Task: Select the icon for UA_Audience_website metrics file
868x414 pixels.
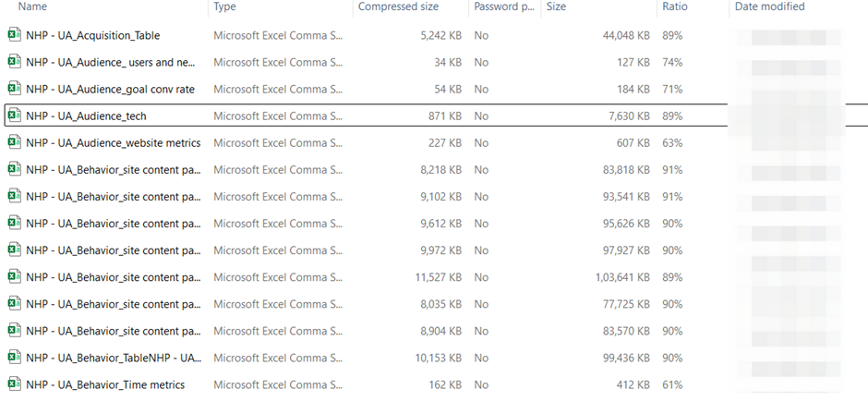Action: point(14,142)
